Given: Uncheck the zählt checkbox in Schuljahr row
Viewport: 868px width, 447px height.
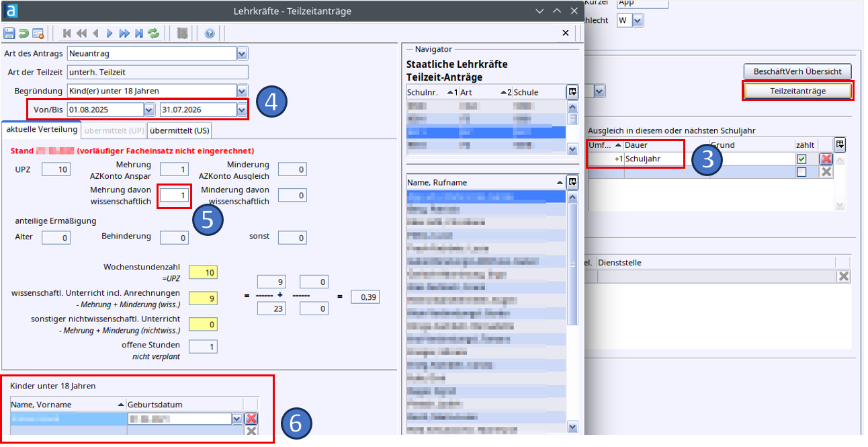Looking at the screenshot, I should [x=801, y=159].
